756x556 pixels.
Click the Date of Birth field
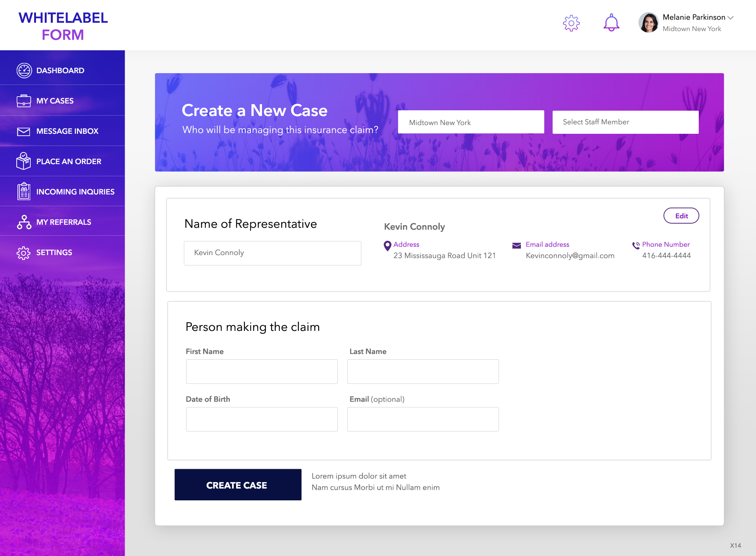coord(262,419)
